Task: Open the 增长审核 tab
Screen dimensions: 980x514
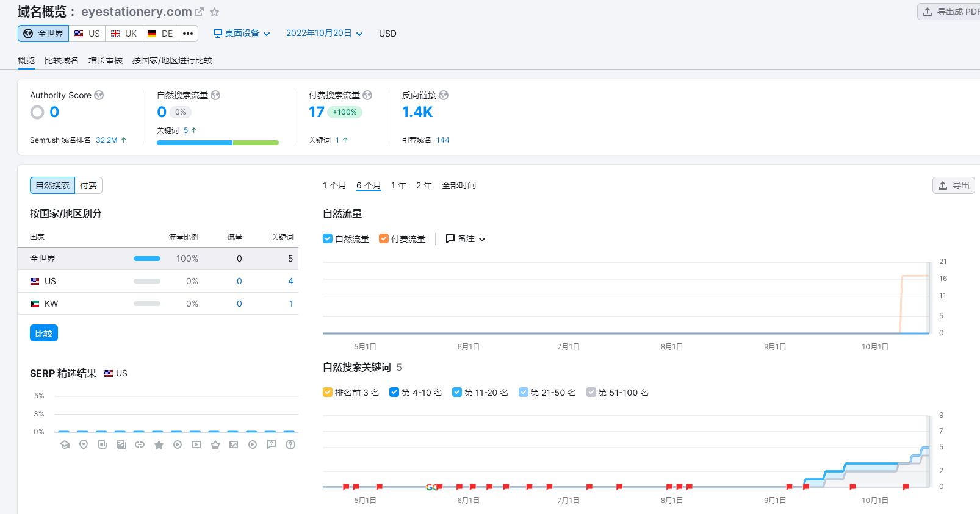Action: [x=106, y=60]
